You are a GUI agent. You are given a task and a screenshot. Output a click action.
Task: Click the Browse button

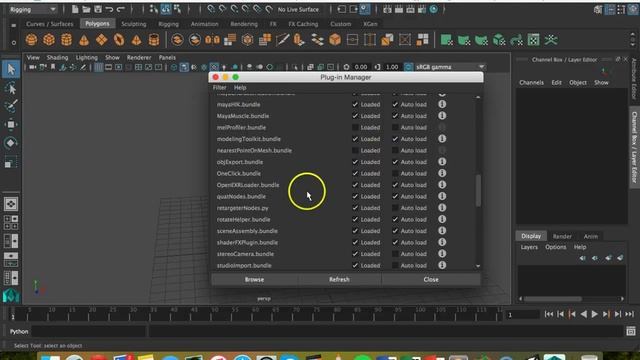point(254,280)
